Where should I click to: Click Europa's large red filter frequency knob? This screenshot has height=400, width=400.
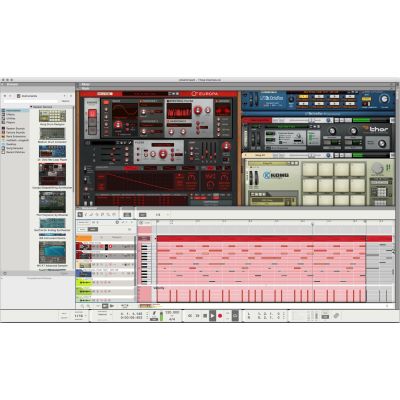[x=163, y=154]
